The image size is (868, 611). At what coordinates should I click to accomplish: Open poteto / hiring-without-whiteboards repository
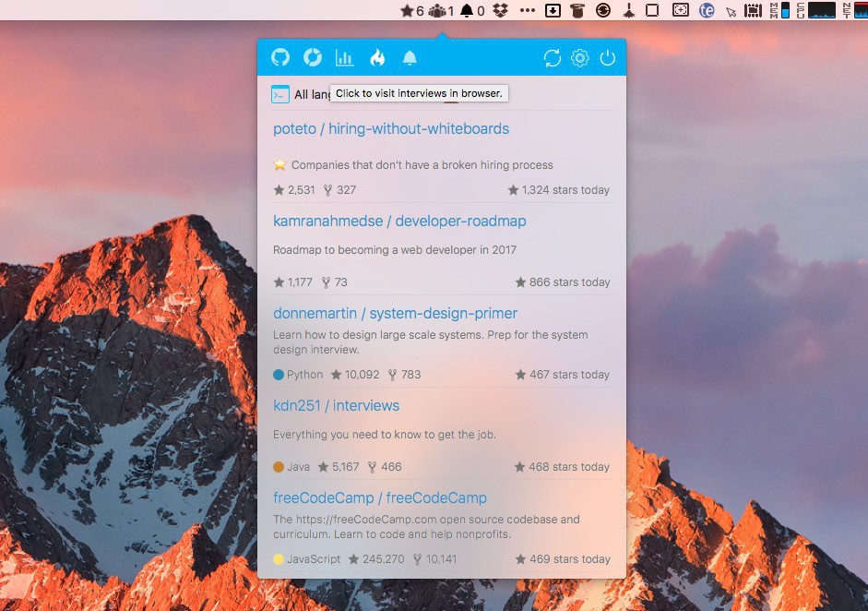pyautogui.click(x=391, y=129)
